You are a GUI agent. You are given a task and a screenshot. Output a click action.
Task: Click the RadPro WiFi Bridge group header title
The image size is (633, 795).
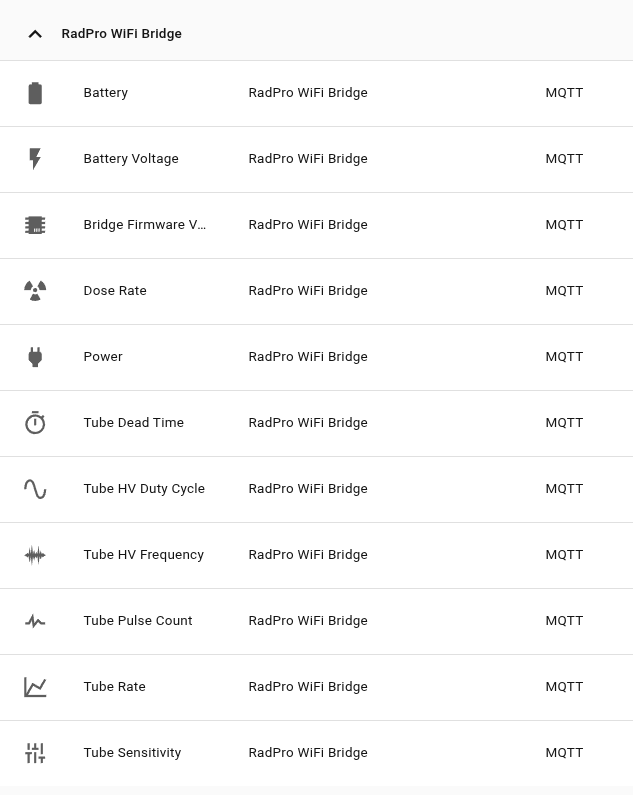122,33
